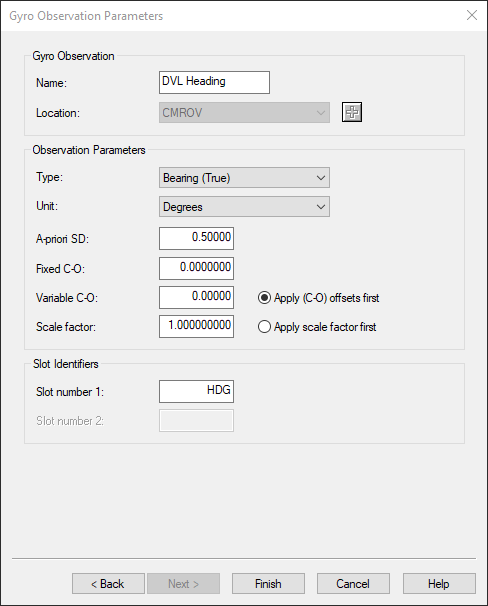Go to the previous step with Back
Screen dimensions: 488x606
tap(108, 584)
